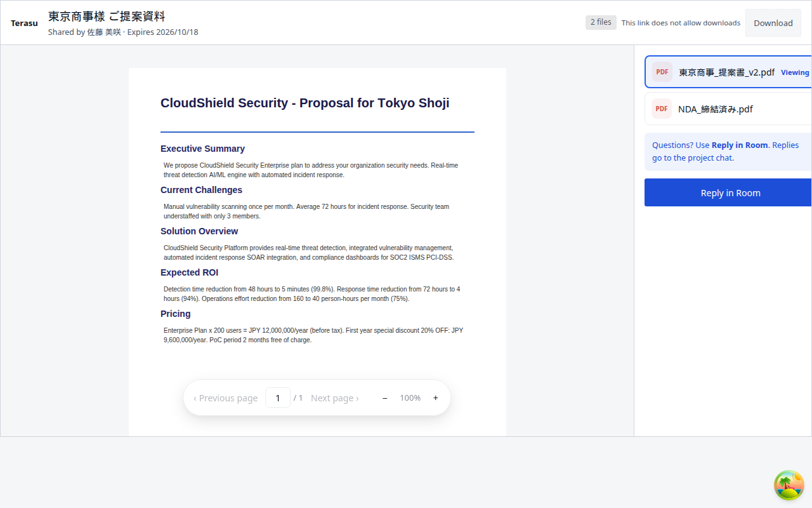This screenshot has height=508, width=812.
Task: Click the "Shared by 佐藤 美咲" expiry line
Action: click(x=123, y=32)
